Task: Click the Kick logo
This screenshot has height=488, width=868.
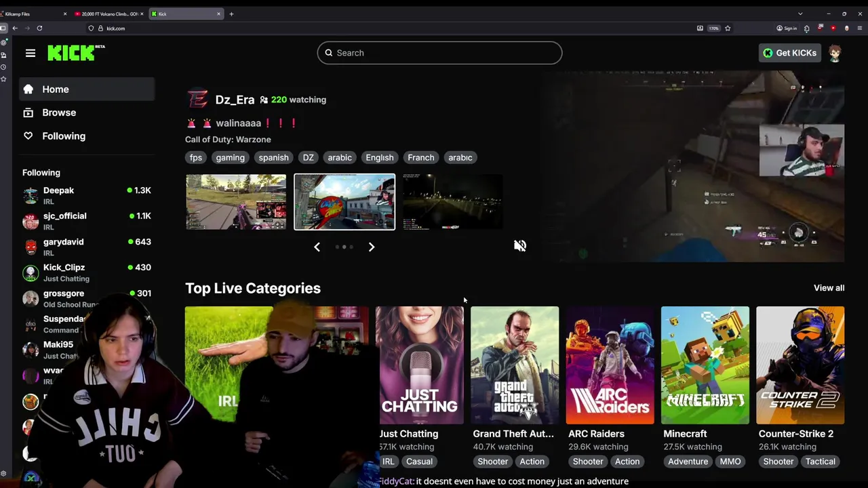Action: tap(76, 53)
